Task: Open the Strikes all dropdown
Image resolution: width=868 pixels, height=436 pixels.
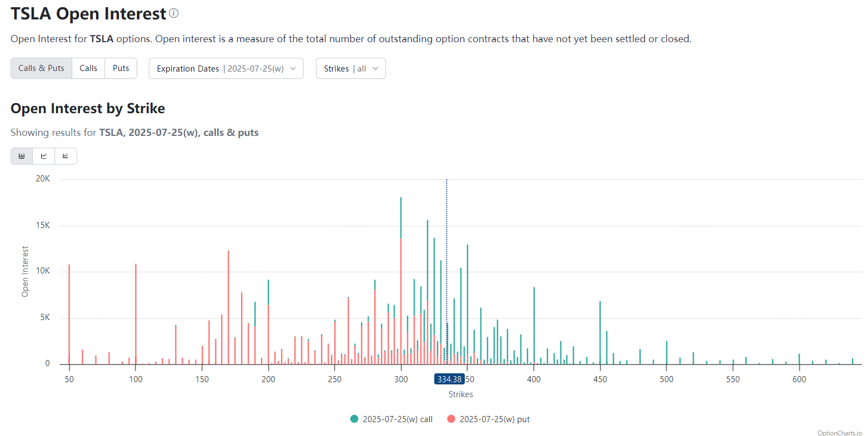Action: pos(350,69)
